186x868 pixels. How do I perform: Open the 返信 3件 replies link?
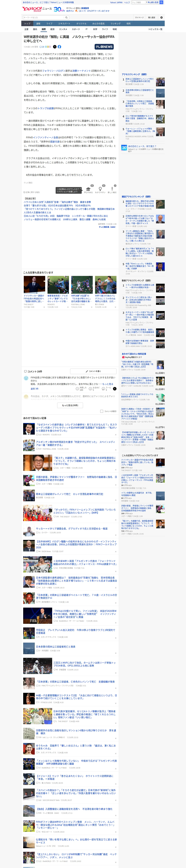click(34, 389)
